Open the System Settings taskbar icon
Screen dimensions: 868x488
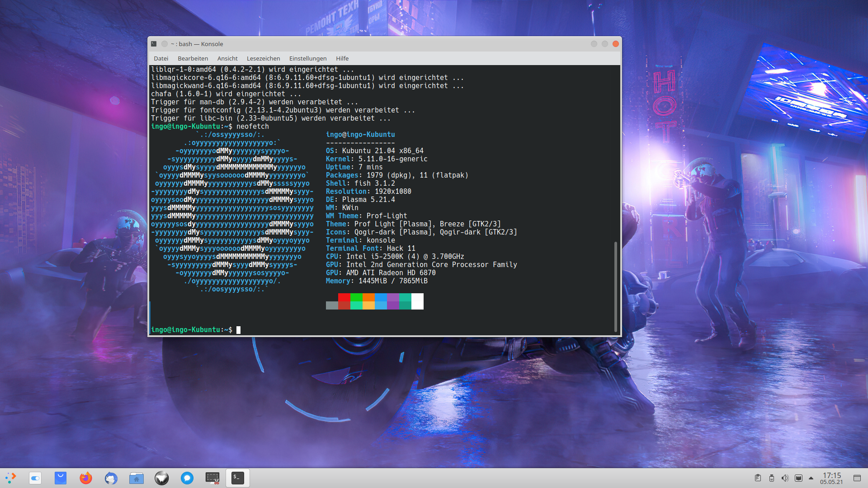point(35,478)
